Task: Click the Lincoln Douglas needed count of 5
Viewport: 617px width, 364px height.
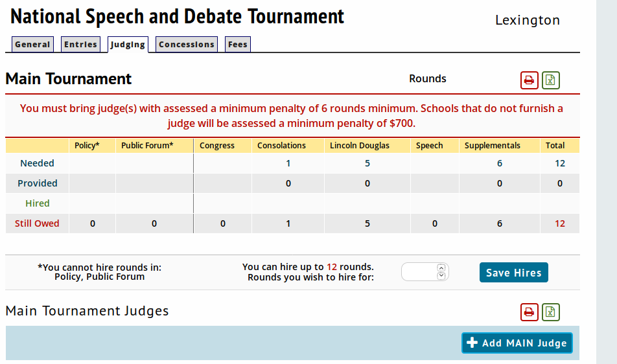Action: [367, 163]
